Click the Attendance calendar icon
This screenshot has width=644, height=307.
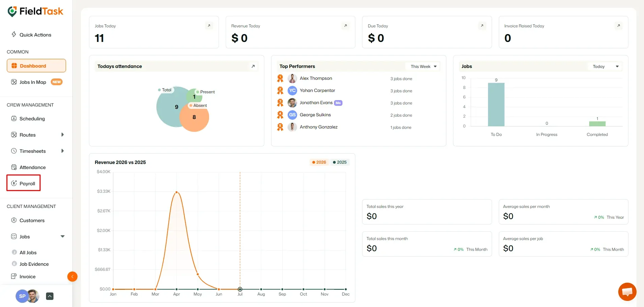tap(14, 167)
